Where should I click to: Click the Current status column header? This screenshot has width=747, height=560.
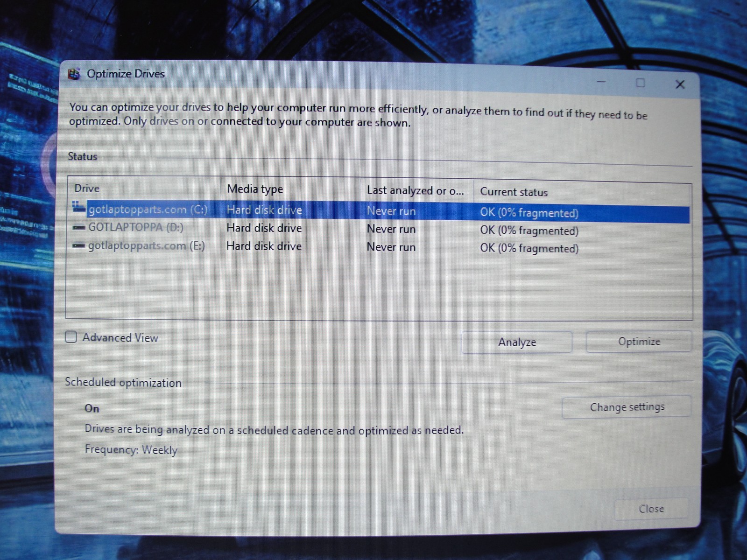click(x=581, y=192)
